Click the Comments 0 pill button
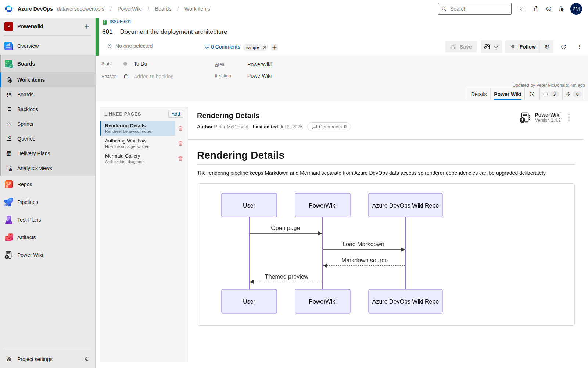The width and height of the screenshot is (588, 368). (x=329, y=127)
